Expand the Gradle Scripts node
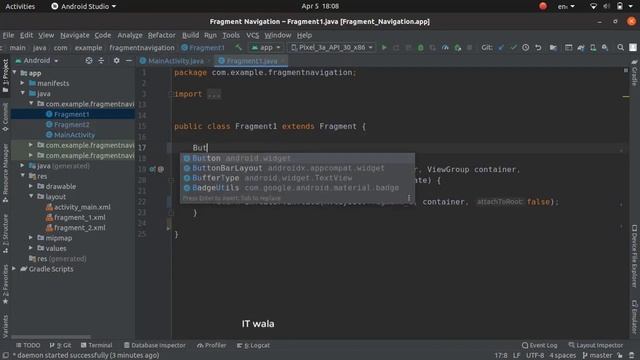 pos(14,269)
